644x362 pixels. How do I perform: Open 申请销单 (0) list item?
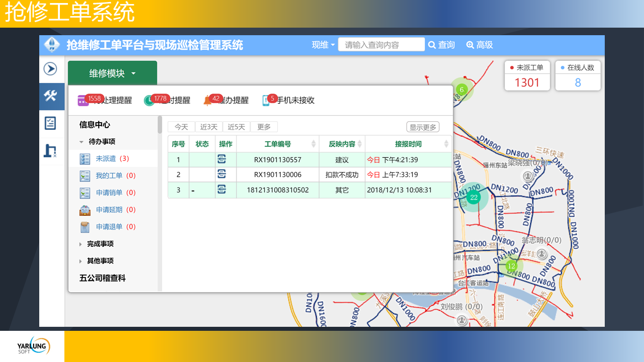[113, 193]
